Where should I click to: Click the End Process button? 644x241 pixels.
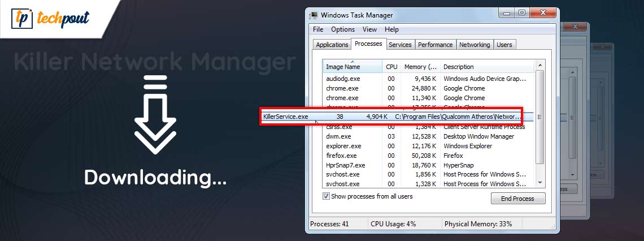518,199
